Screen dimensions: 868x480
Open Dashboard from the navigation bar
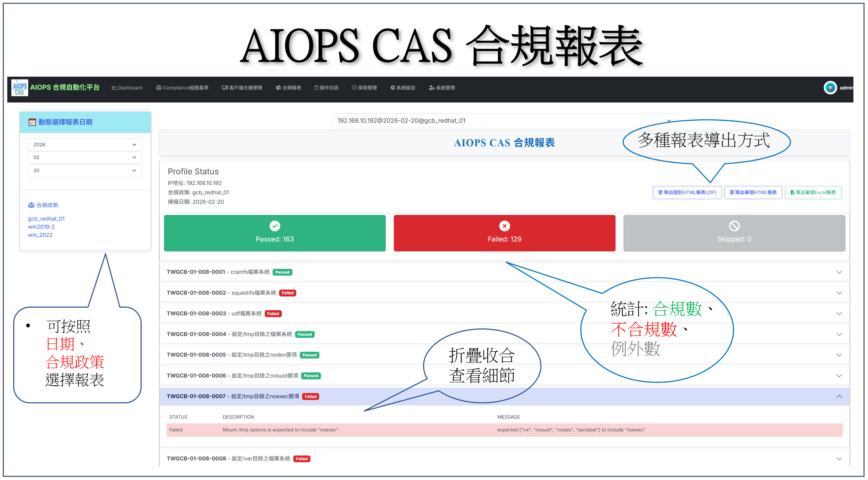pyautogui.click(x=127, y=88)
